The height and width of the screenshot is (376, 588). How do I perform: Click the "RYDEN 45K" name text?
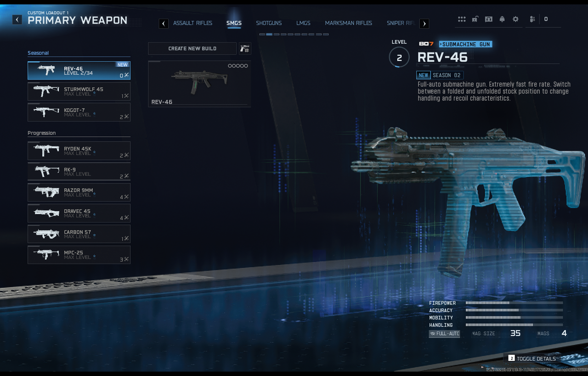pyautogui.click(x=78, y=149)
